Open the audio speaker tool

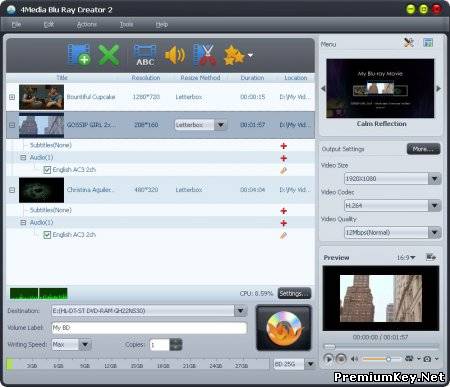(175, 55)
